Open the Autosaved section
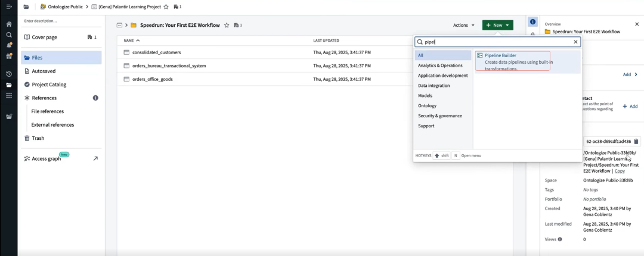This screenshot has height=256, width=644. click(x=61, y=71)
